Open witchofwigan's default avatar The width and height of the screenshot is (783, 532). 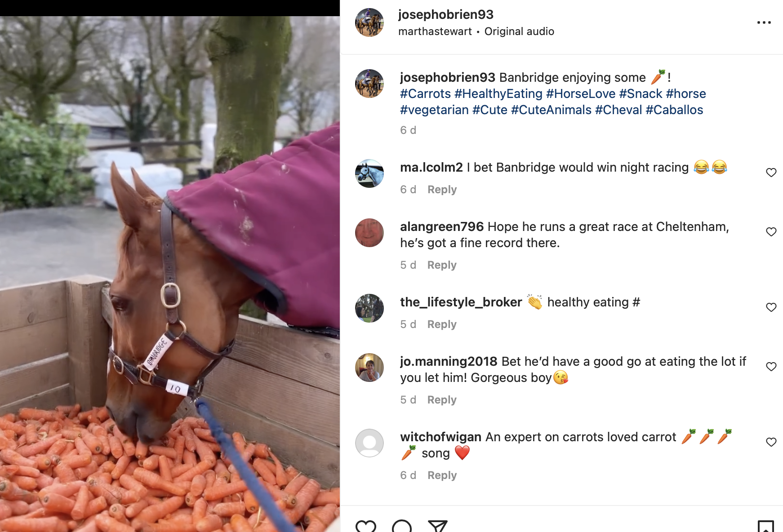coord(369,443)
